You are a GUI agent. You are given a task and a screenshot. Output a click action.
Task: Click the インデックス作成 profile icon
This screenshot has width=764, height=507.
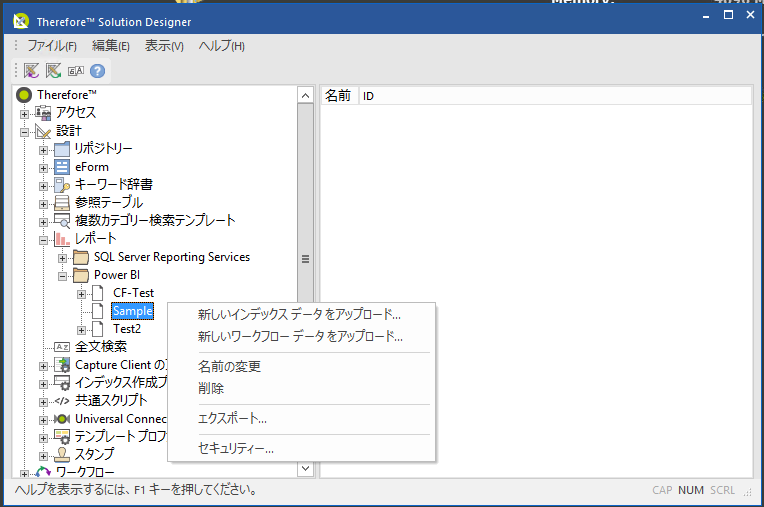tap(62, 383)
